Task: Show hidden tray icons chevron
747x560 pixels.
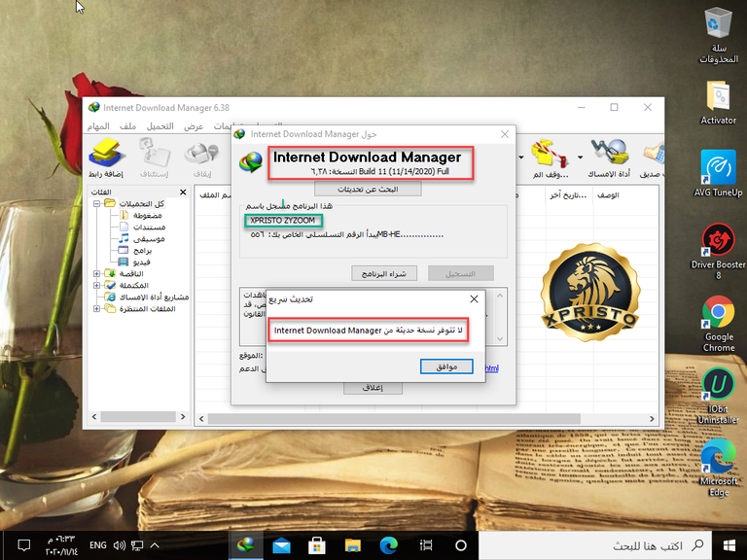Action: [x=155, y=545]
